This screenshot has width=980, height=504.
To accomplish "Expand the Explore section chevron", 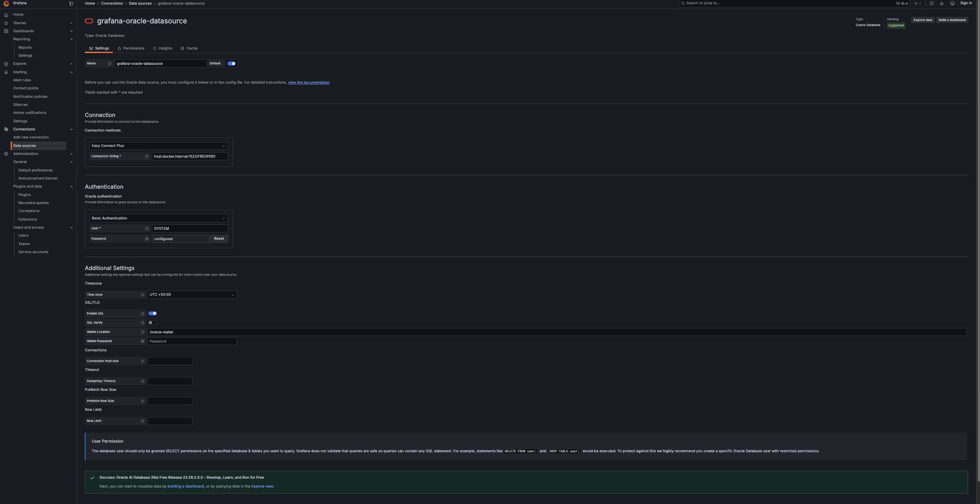I will tap(71, 64).
